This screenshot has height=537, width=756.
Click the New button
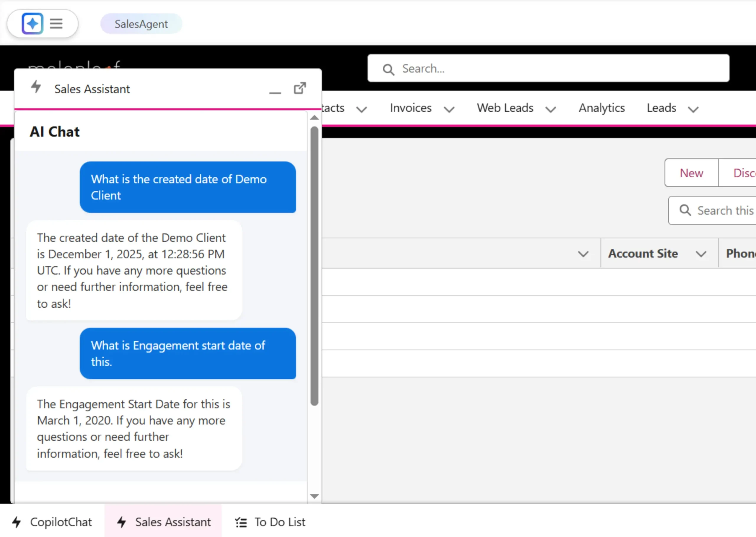coord(691,173)
